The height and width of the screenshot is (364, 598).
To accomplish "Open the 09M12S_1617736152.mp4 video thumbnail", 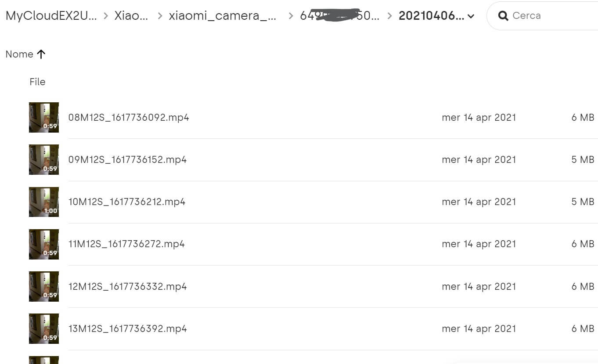I will (44, 159).
